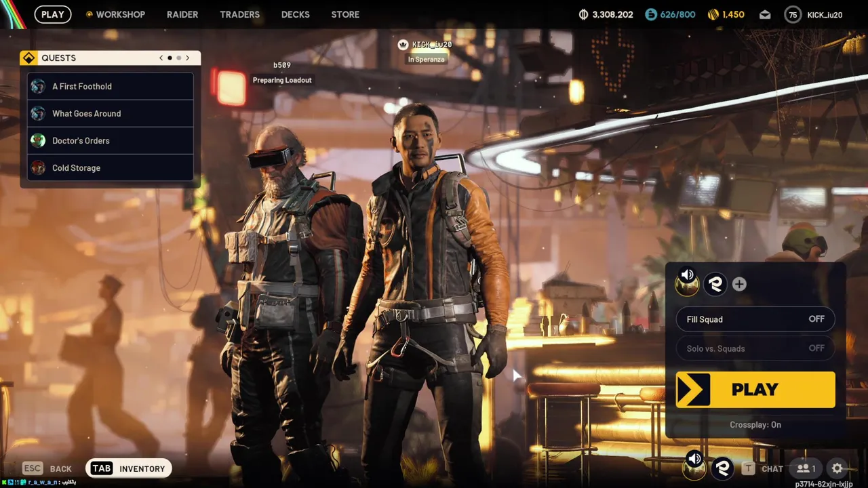Open the Doctor's Orders quest
The image size is (868, 488).
tap(111, 140)
